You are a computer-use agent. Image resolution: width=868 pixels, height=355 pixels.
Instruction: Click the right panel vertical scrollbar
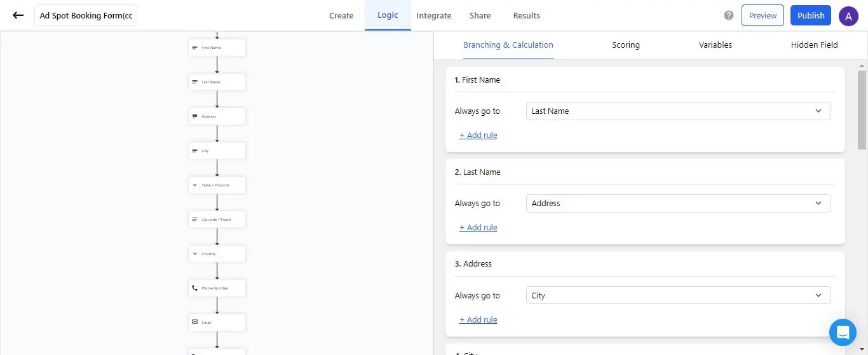(x=862, y=108)
